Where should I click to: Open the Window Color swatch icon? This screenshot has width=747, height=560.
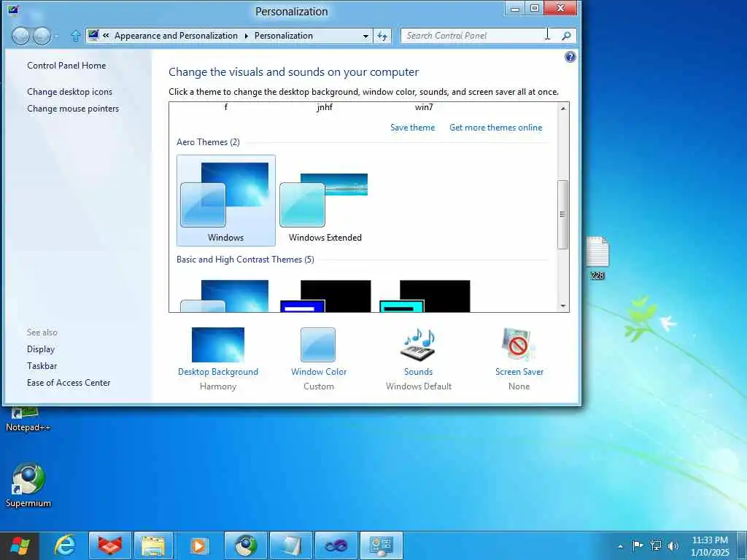tap(318, 345)
